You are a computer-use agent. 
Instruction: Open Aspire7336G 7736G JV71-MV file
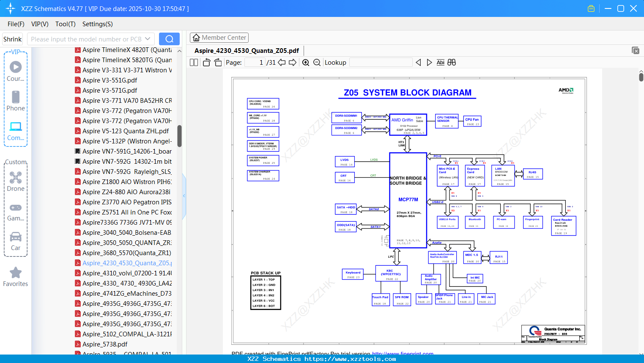click(x=123, y=223)
